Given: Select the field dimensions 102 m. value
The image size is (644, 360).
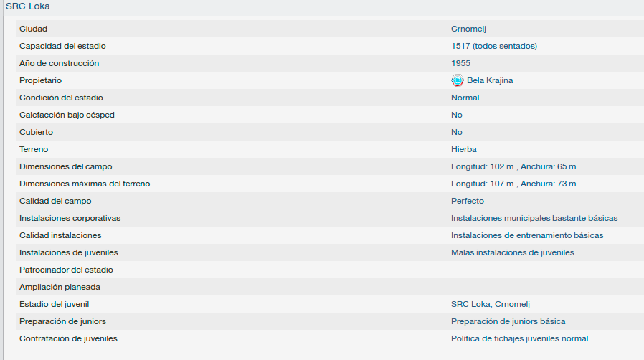Looking at the screenshot, I should click(x=515, y=166).
